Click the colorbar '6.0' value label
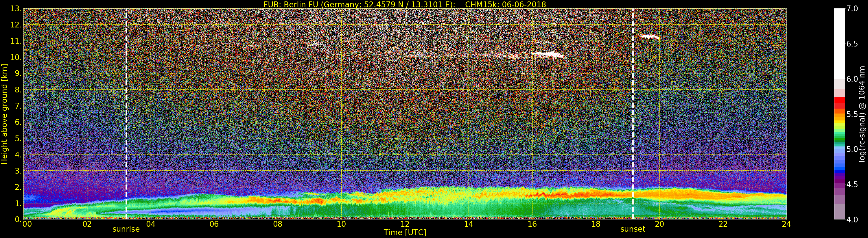Image resolution: width=868 pixels, height=238 pixels. [852, 79]
